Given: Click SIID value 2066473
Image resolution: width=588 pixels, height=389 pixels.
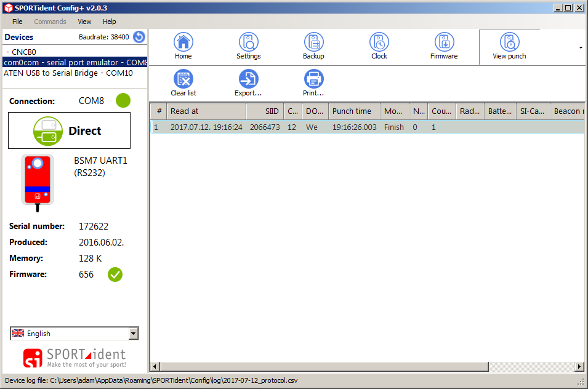Looking at the screenshot, I should click(265, 127).
